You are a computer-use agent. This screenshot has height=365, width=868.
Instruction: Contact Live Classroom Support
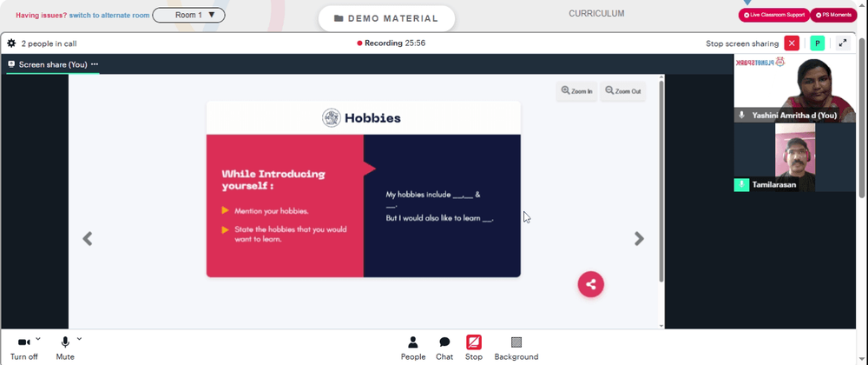774,15
